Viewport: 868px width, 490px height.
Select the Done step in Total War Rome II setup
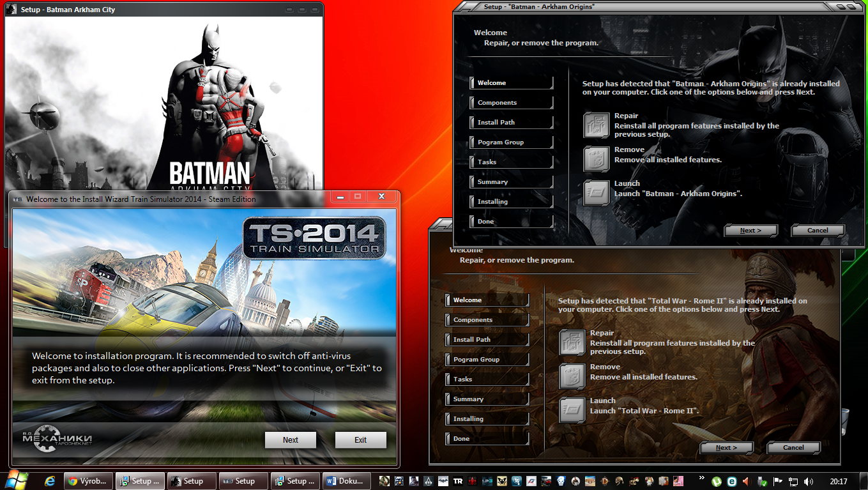(487, 439)
